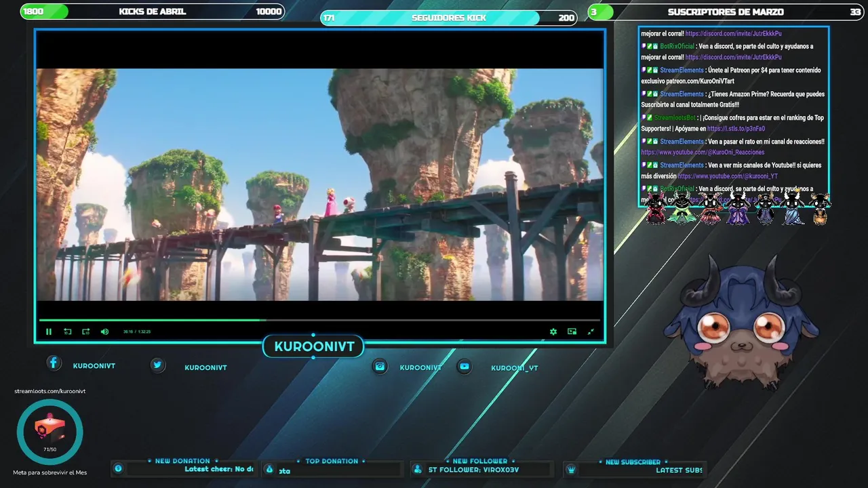
Task: Click the Streamloots chest goal circle
Action: click(x=50, y=432)
